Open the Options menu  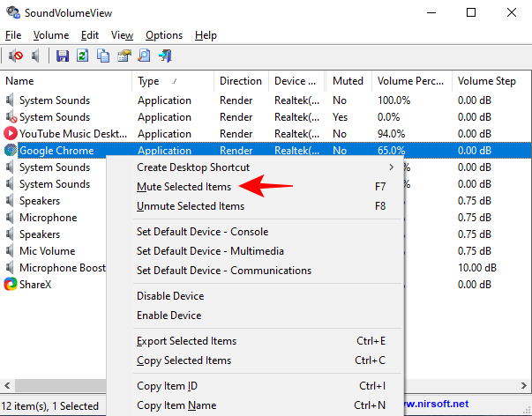[x=164, y=35]
